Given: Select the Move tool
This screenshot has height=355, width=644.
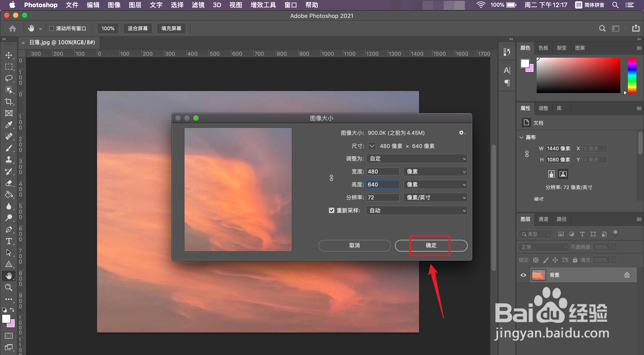Looking at the screenshot, I should (x=9, y=55).
